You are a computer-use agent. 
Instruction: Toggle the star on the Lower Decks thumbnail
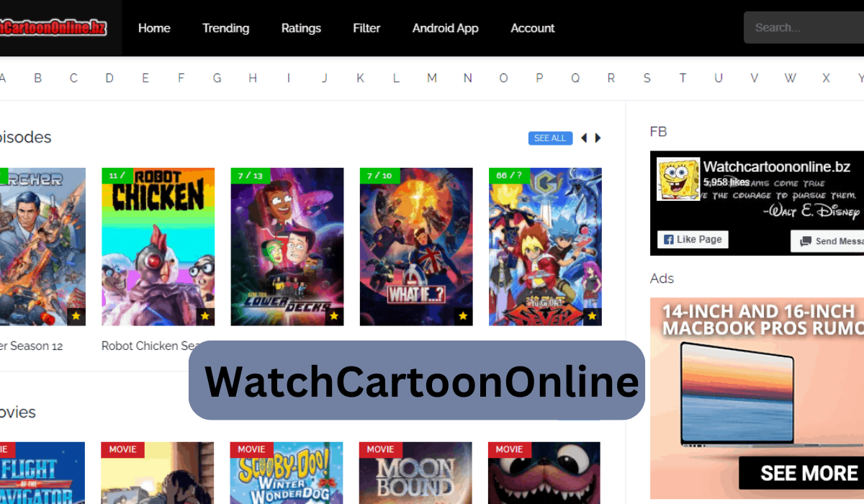click(333, 315)
